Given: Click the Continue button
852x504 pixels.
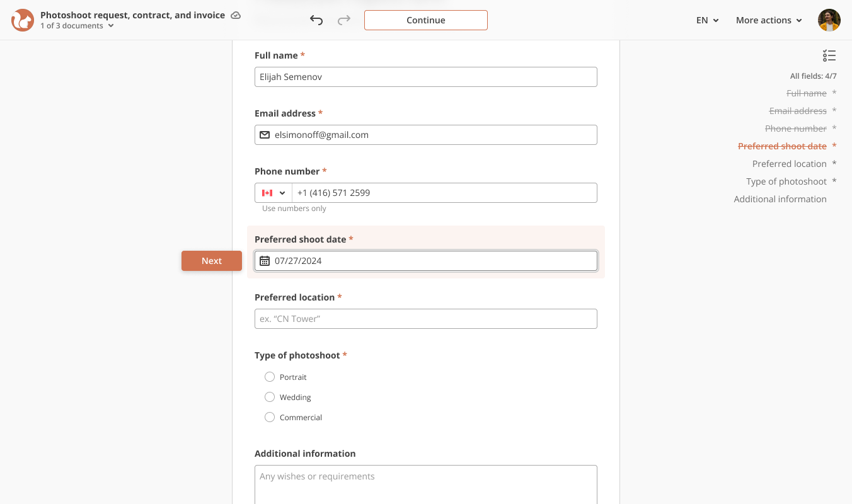Looking at the screenshot, I should [426, 20].
